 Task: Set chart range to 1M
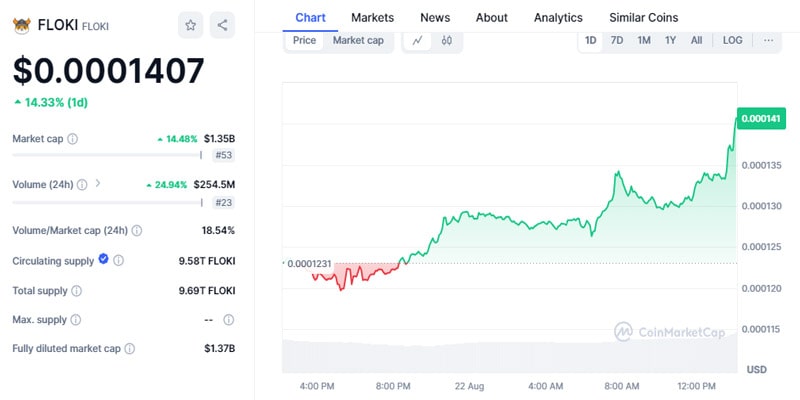[x=644, y=40]
